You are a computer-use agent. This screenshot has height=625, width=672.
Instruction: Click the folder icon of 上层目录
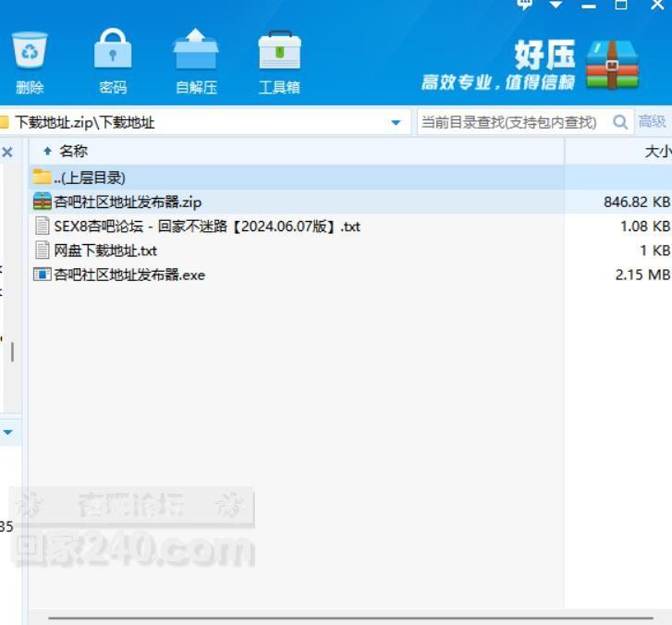42,177
